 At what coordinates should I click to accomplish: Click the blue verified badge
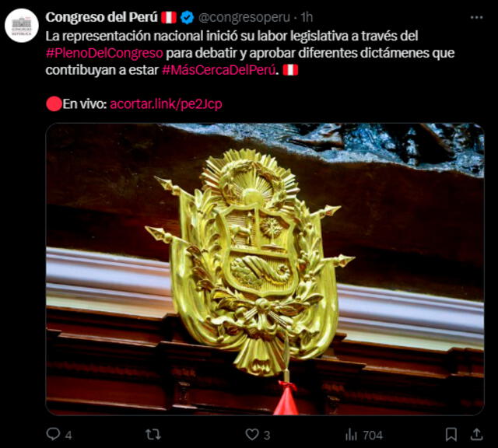pyautogui.click(x=188, y=17)
